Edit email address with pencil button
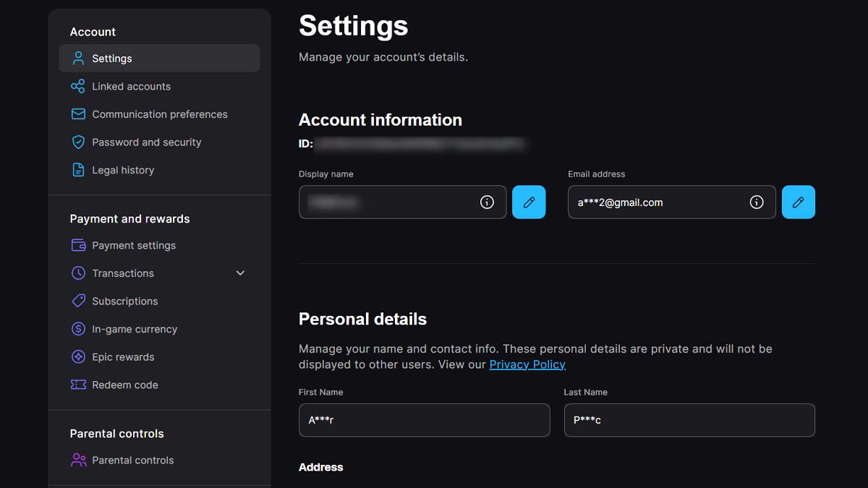This screenshot has height=488, width=868. tap(799, 202)
